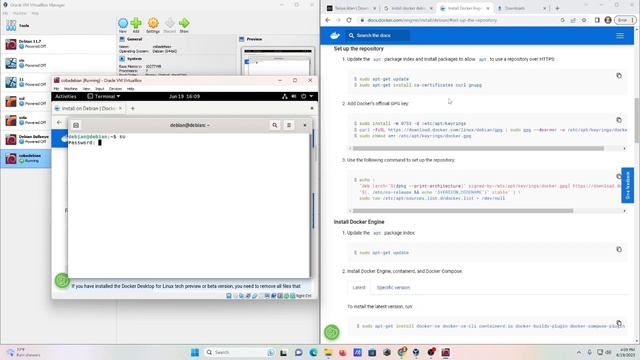
Task: Select the Debian 11.7 virtual machine
Action: [x=58, y=44]
